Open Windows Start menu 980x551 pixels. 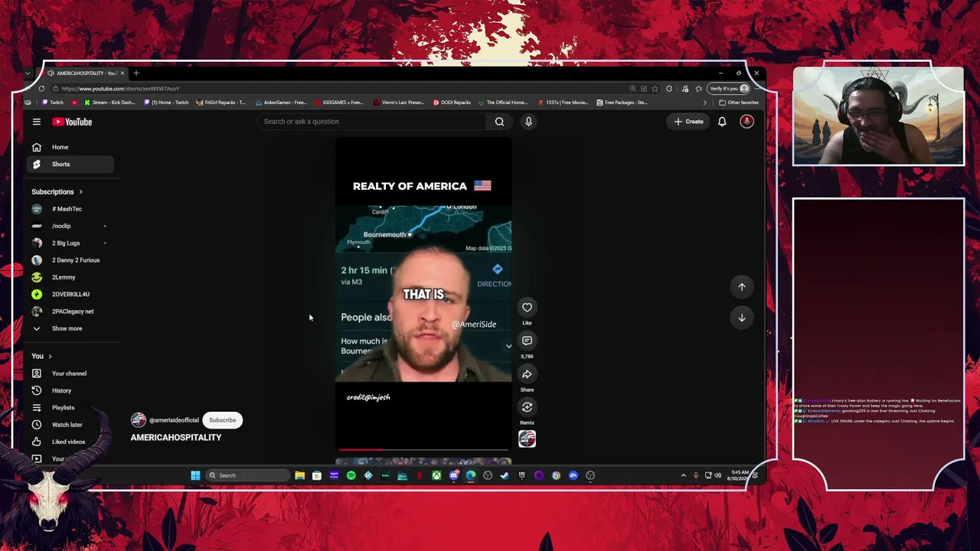pos(195,475)
